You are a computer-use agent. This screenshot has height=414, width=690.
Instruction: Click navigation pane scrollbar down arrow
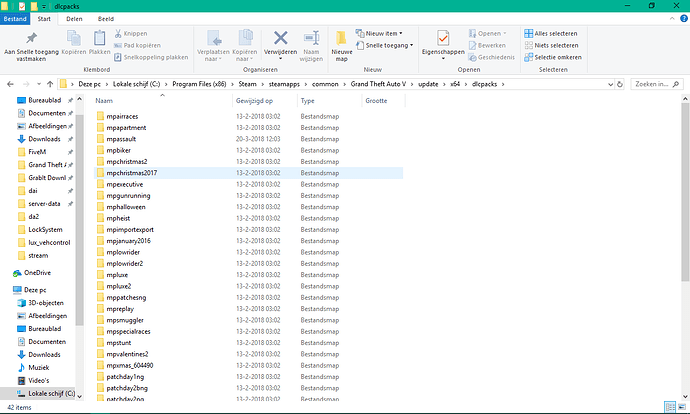click(79, 396)
